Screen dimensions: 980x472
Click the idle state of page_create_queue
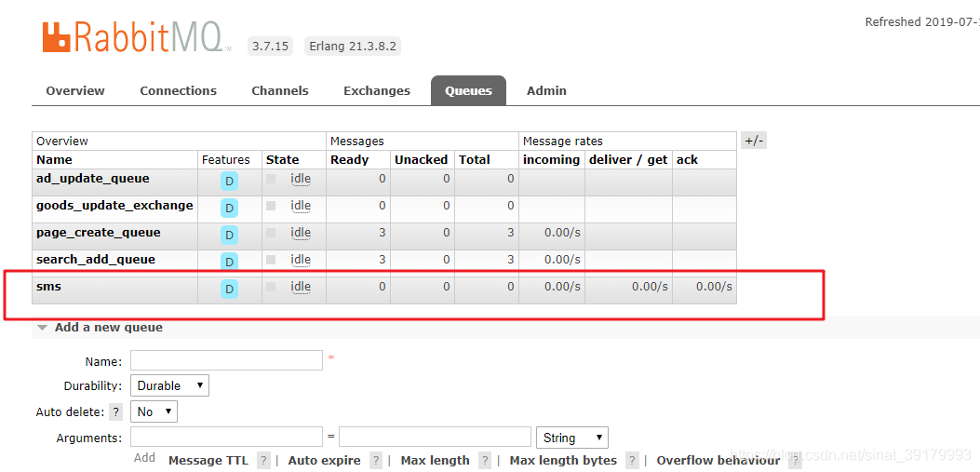(301, 233)
